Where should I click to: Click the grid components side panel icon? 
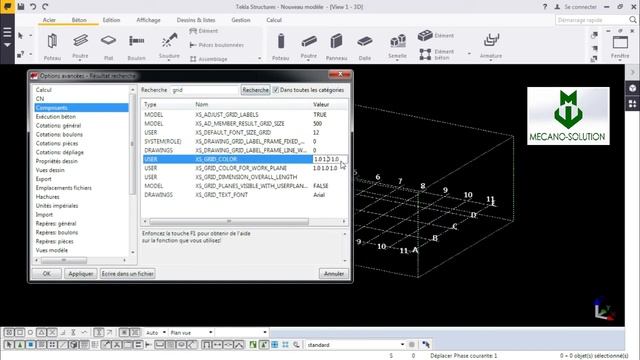point(633,104)
